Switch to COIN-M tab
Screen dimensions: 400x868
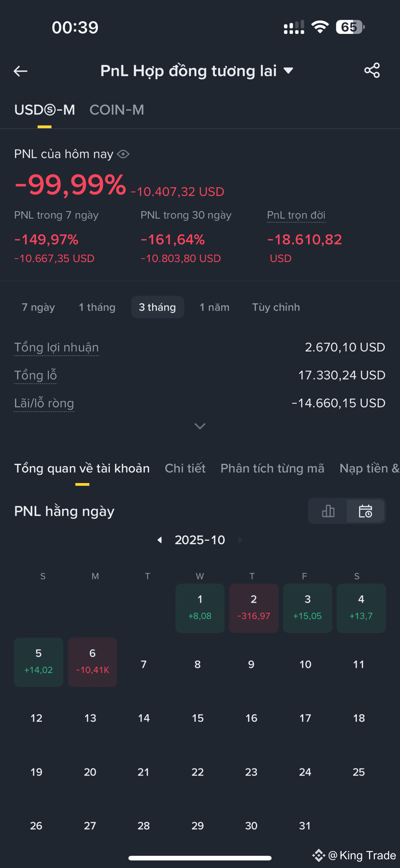coord(117,110)
